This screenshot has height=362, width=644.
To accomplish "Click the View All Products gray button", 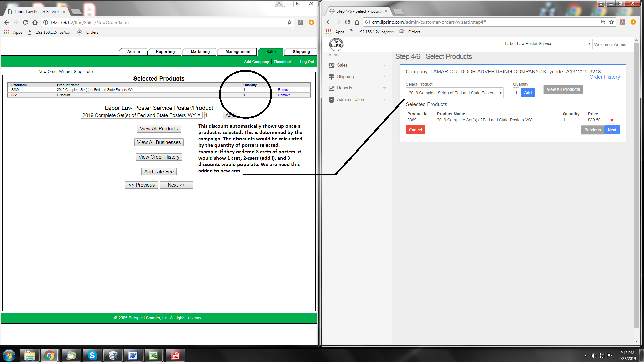I will pos(563,89).
